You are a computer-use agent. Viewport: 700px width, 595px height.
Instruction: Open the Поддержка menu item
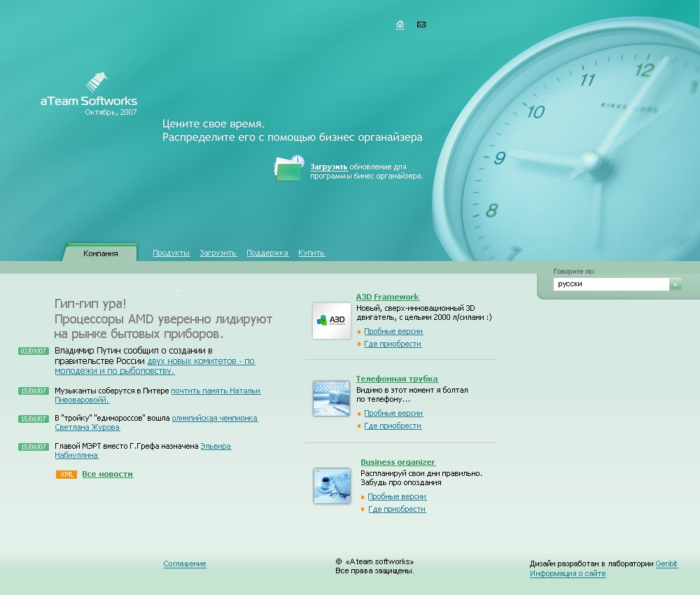(267, 253)
